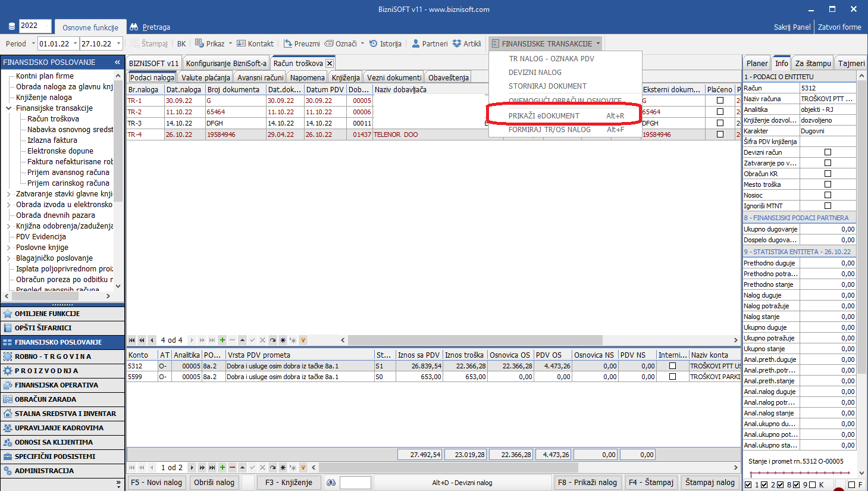Open the end date 27.10.22 dropdown

(x=119, y=43)
